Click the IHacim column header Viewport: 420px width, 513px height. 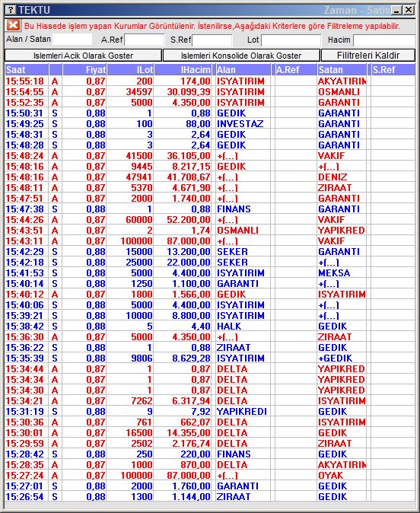[x=183, y=70]
